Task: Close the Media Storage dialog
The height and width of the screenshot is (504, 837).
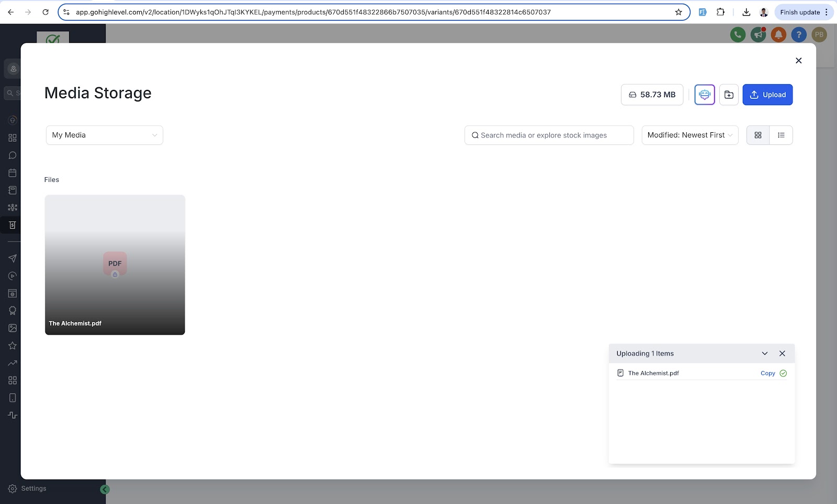Action: [x=798, y=61]
